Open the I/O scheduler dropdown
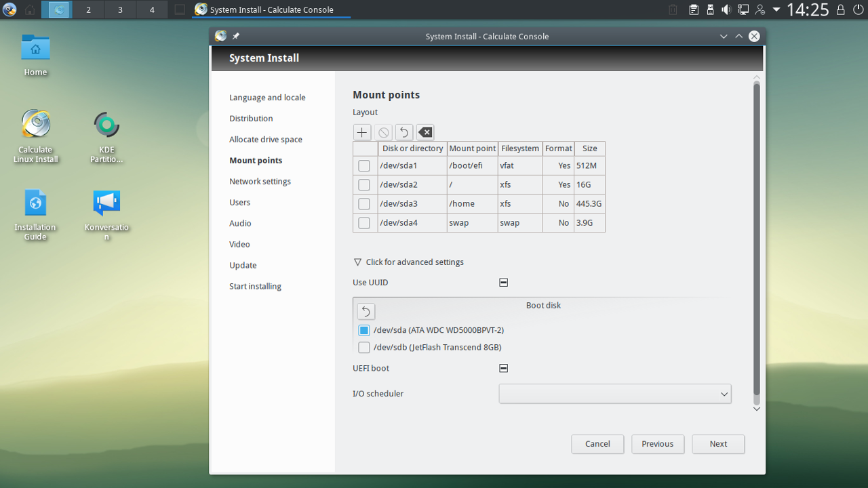 [x=615, y=394]
